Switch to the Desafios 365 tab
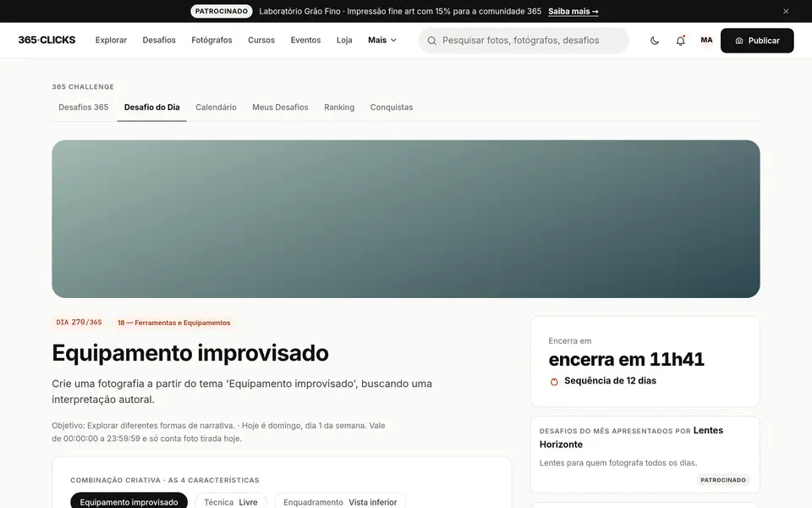Image resolution: width=812 pixels, height=508 pixels. point(84,108)
